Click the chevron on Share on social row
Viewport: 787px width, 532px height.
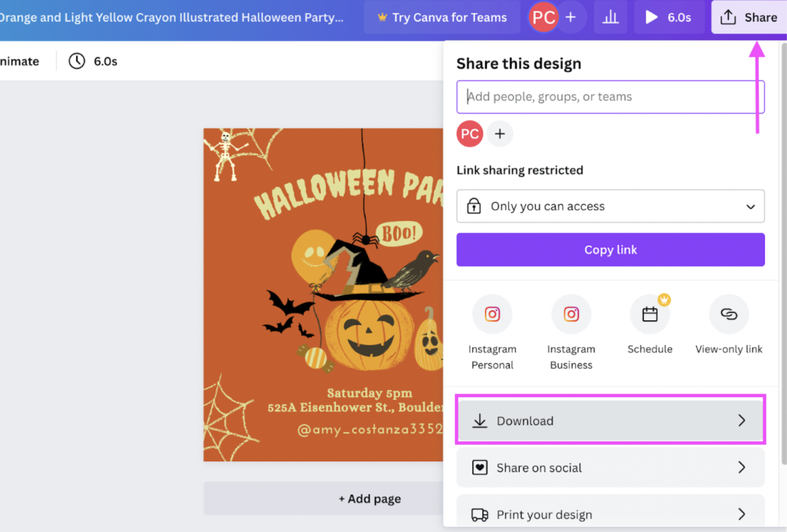click(x=742, y=467)
